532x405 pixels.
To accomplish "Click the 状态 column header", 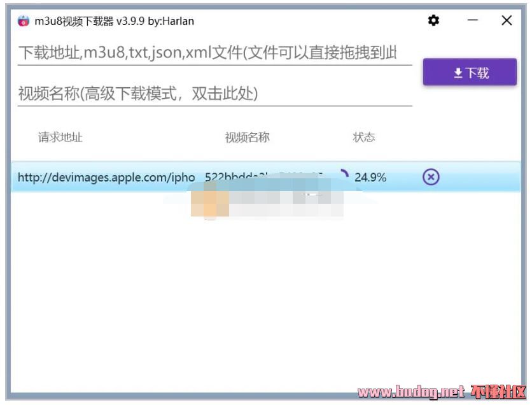I will click(x=364, y=137).
